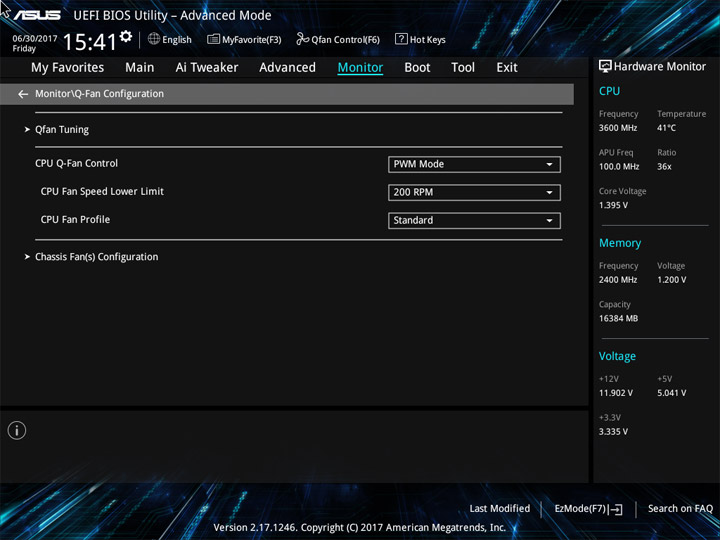The width and height of the screenshot is (720, 540).
Task: Click the CPU Fan Speed Lower Limit label
Action: 102,191
